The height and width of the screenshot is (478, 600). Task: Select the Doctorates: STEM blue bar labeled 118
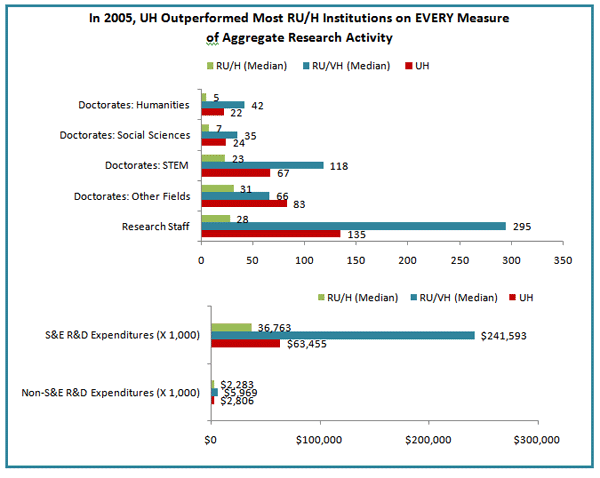(262, 165)
